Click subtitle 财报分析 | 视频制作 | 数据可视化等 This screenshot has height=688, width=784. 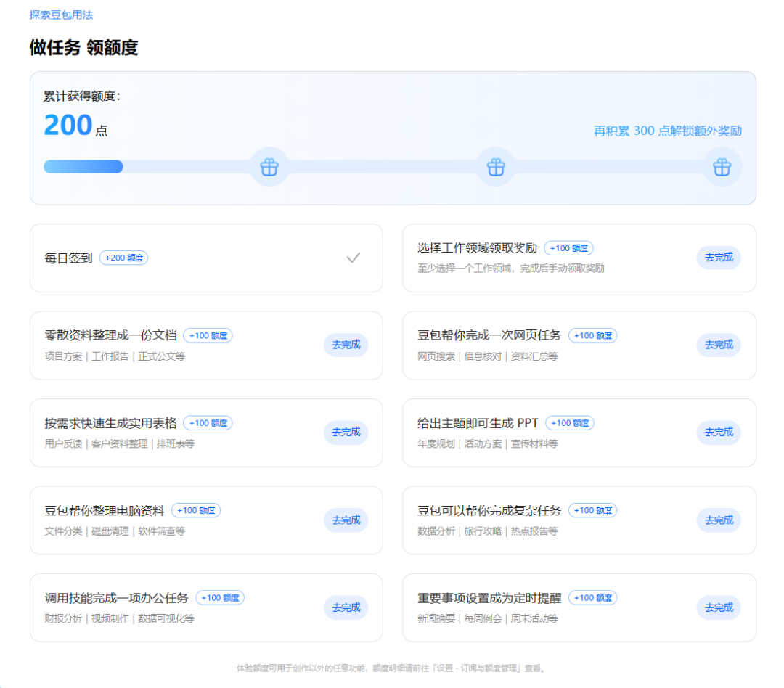(119, 619)
